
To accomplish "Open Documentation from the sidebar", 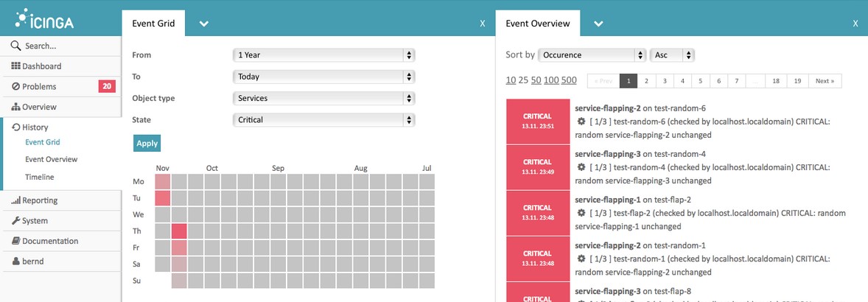I will tap(50, 241).
